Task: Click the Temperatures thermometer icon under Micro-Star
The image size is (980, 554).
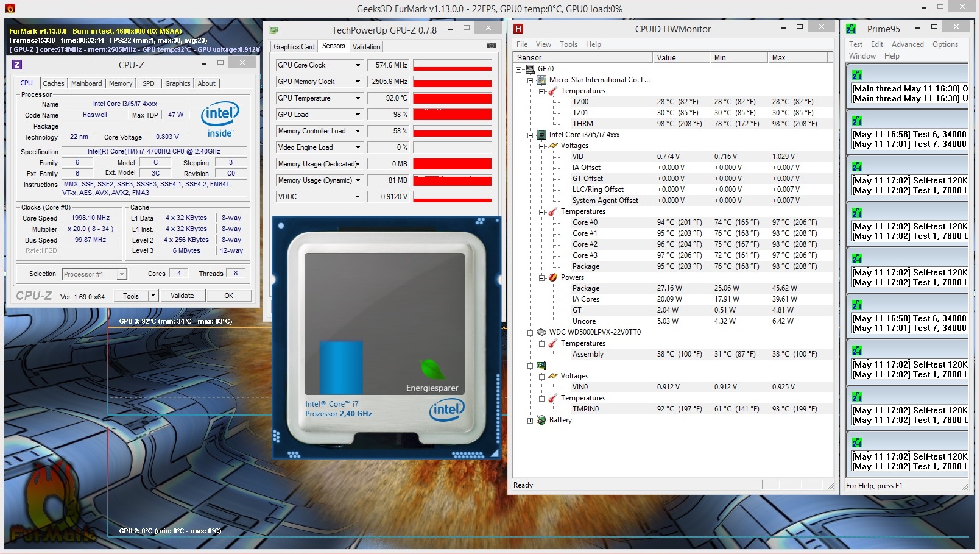Action: tap(552, 91)
